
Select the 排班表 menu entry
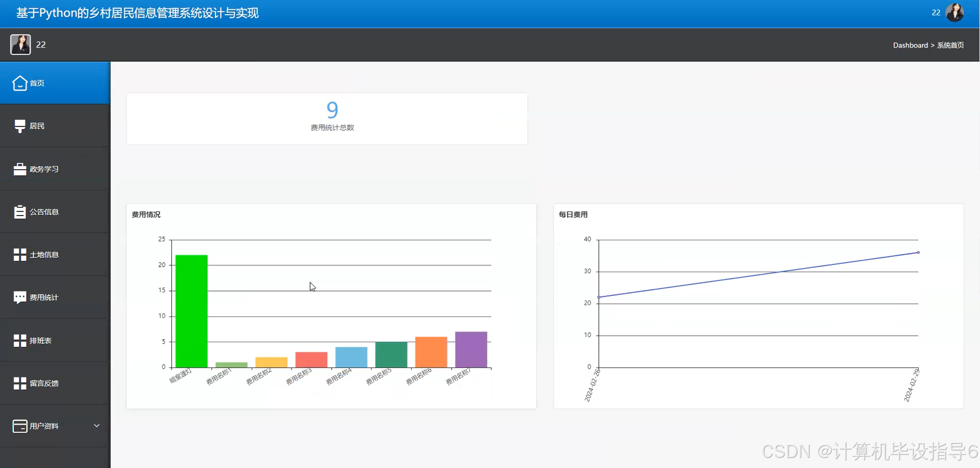click(55, 340)
